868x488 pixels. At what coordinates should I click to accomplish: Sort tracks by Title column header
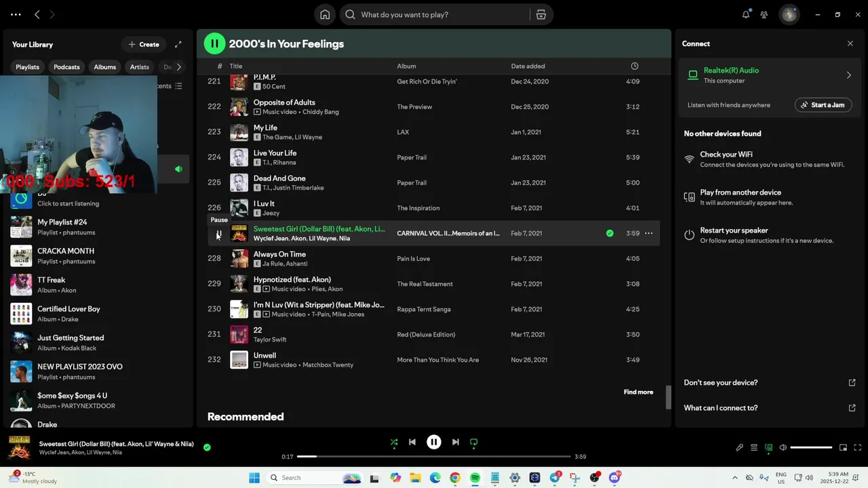tap(236, 66)
